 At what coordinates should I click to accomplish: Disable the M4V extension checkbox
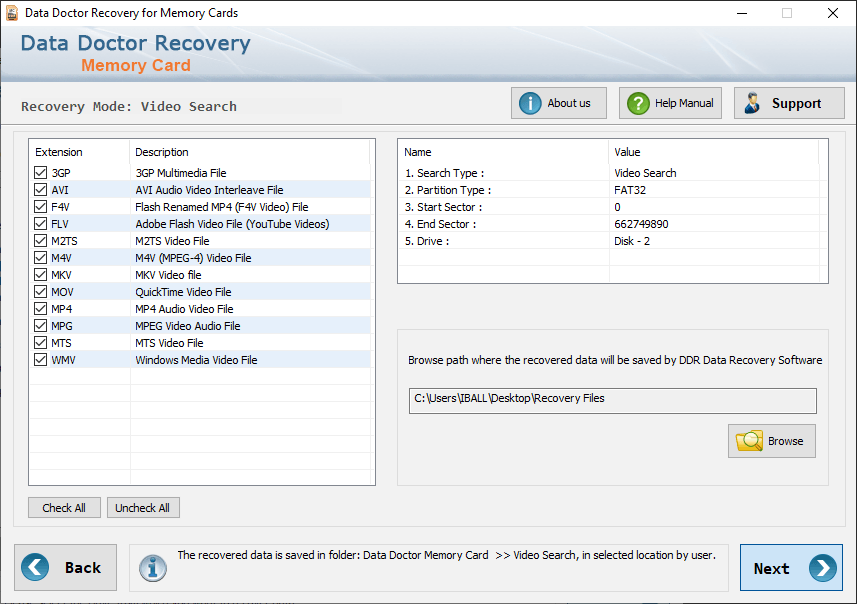pyautogui.click(x=40, y=257)
